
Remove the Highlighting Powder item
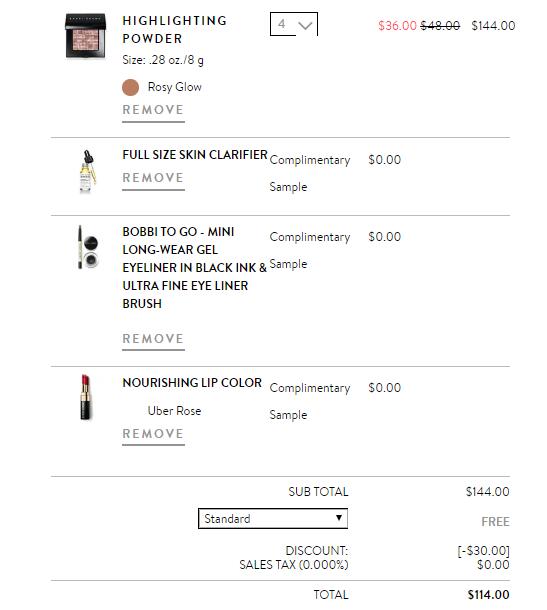(x=153, y=110)
